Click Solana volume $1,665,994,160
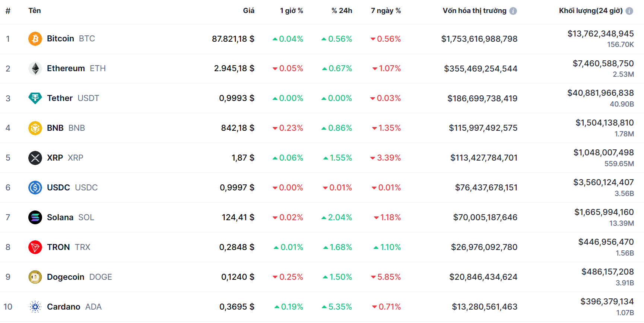Image resolution: width=644 pixels, height=323 pixels. 604,212
